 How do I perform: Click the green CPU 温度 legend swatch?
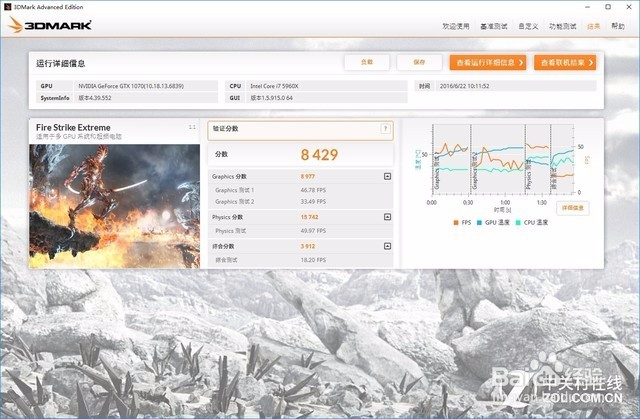pos(518,223)
